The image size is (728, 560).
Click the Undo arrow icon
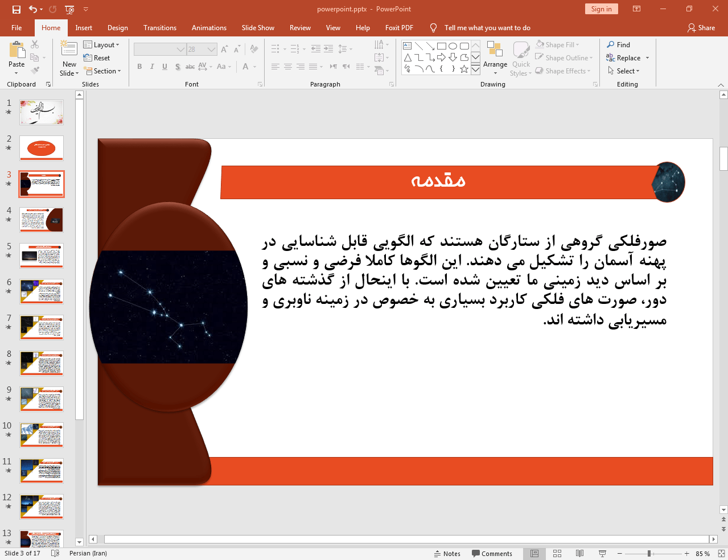[33, 9]
